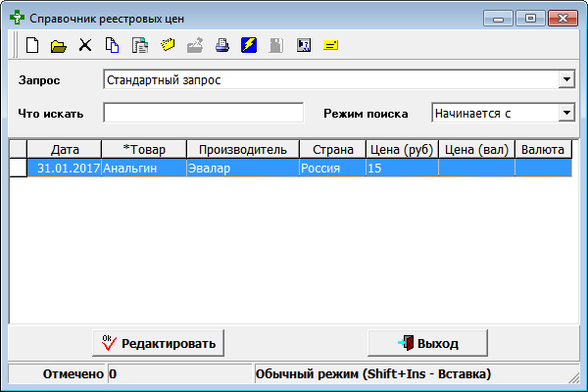This screenshot has width=588, height=392.
Task: Maximize the Справочник реестровых цен window
Action: pyautogui.click(x=530, y=18)
